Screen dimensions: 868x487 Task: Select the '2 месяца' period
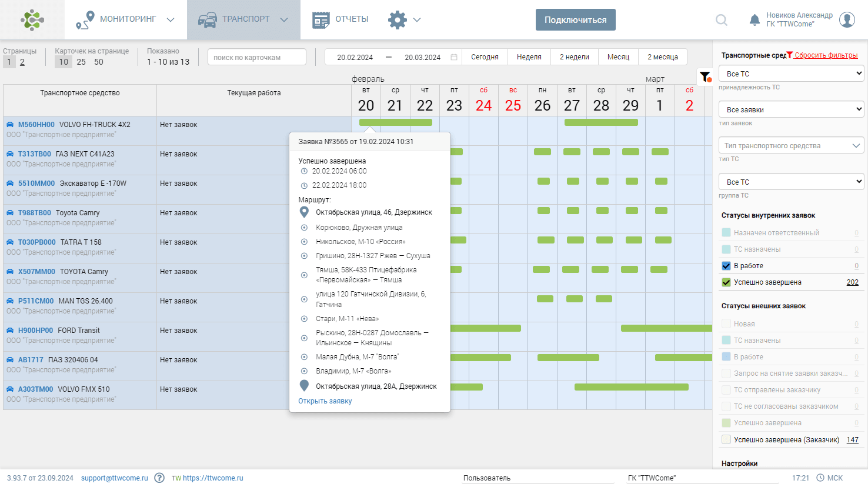tap(663, 57)
